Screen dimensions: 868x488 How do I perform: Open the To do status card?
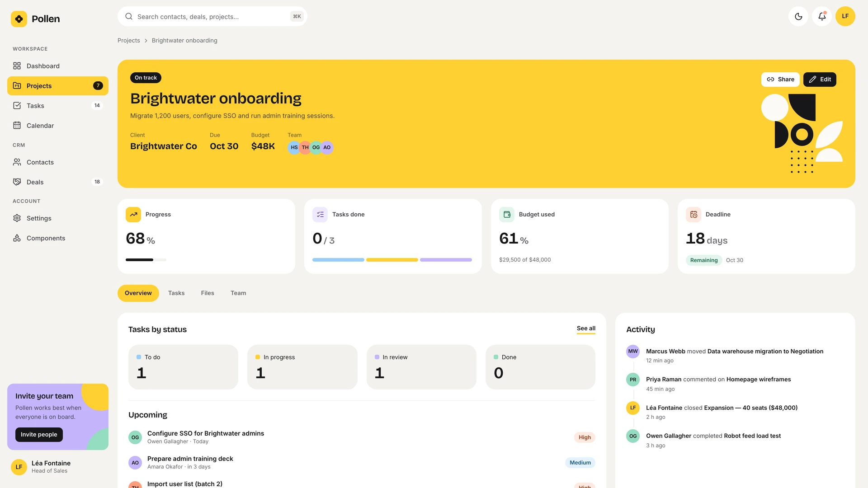(x=183, y=367)
